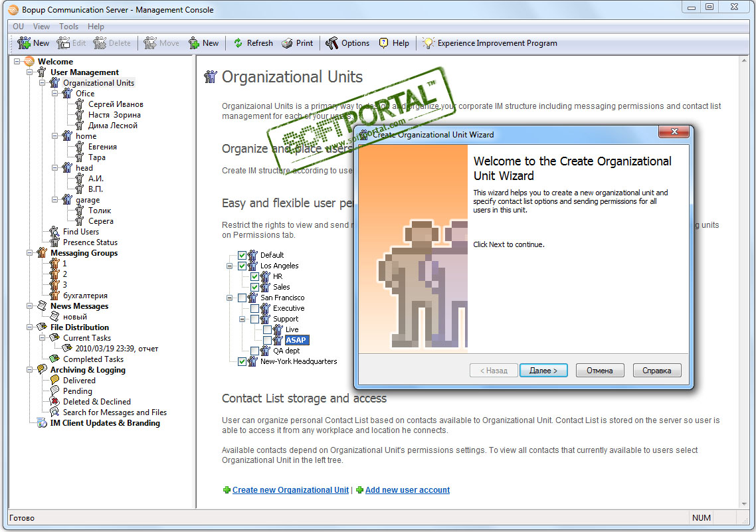The height and width of the screenshot is (532, 756).
Task: Collapse the San Francisco branch
Action: pyautogui.click(x=229, y=298)
